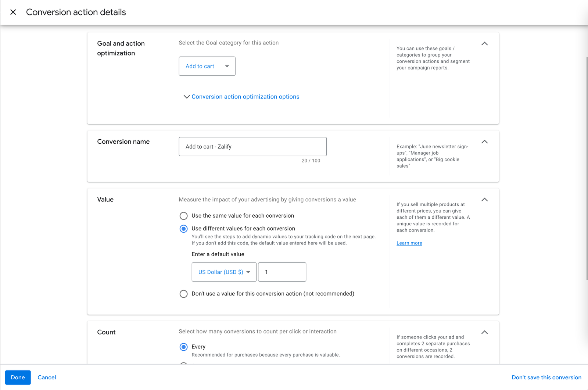The width and height of the screenshot is (588, 390).
Task: Select Use different values for each conversion
Action: (x=183, y=229)
